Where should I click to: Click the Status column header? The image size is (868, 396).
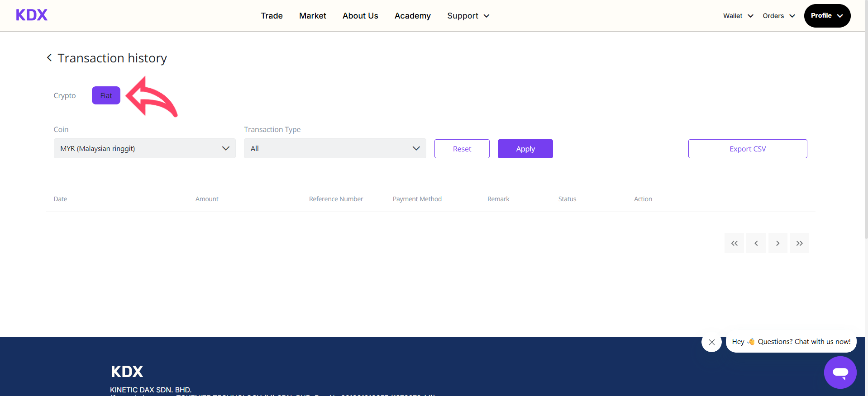coord(567,199)
